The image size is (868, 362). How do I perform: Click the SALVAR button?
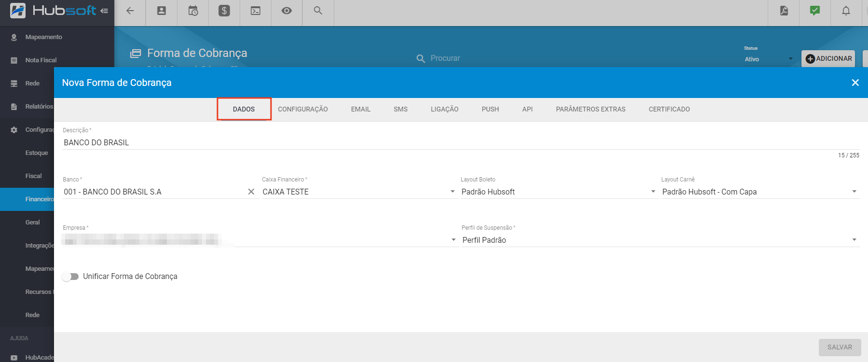[840, 347]
